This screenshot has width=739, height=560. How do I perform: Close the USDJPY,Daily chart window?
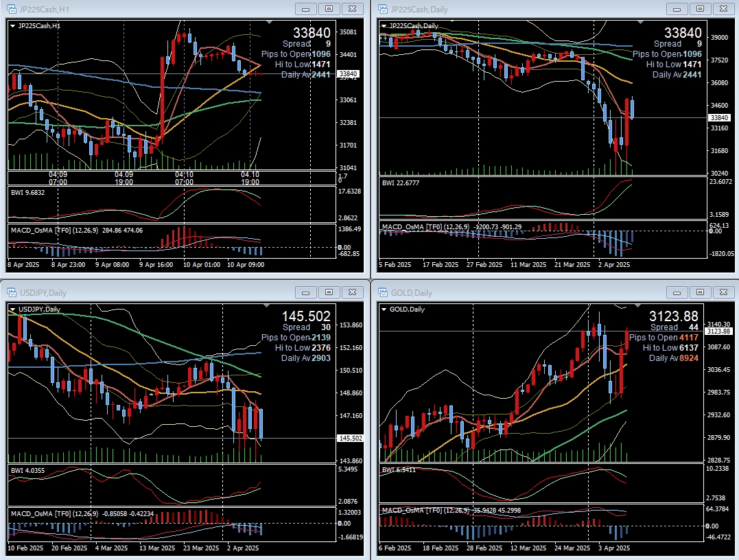[x=352, y=292]
